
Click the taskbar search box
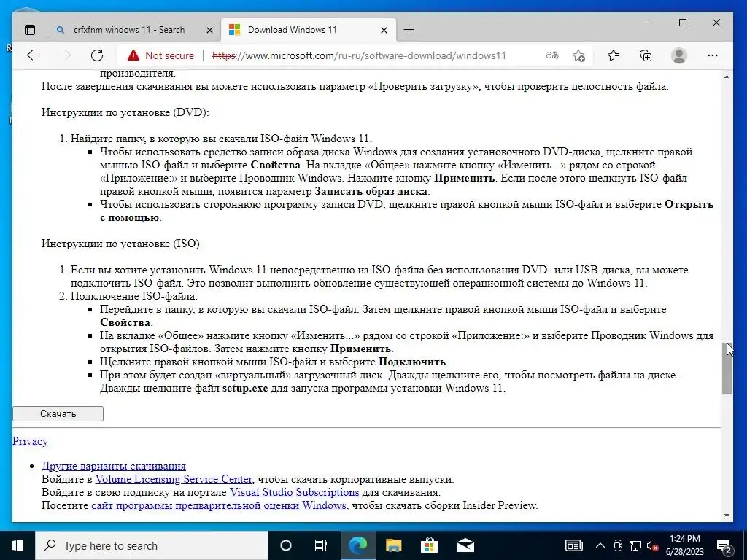[152, 545]
